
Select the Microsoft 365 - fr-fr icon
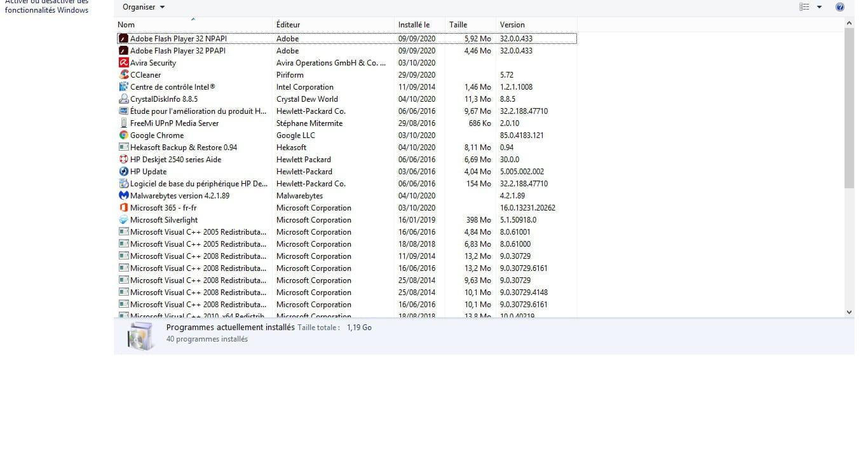(x=124, y=208)
